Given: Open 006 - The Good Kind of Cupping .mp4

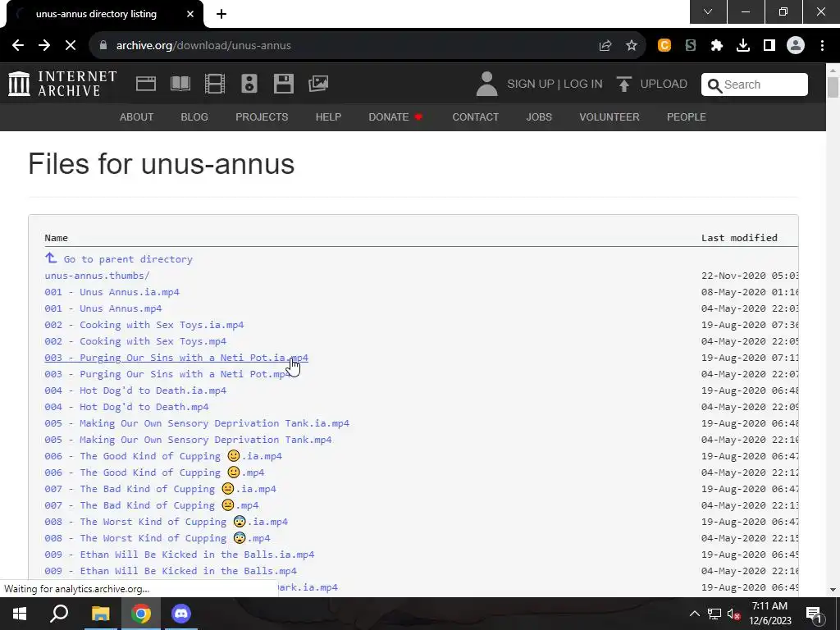Looking at the screenshot, I should [154, 472].
